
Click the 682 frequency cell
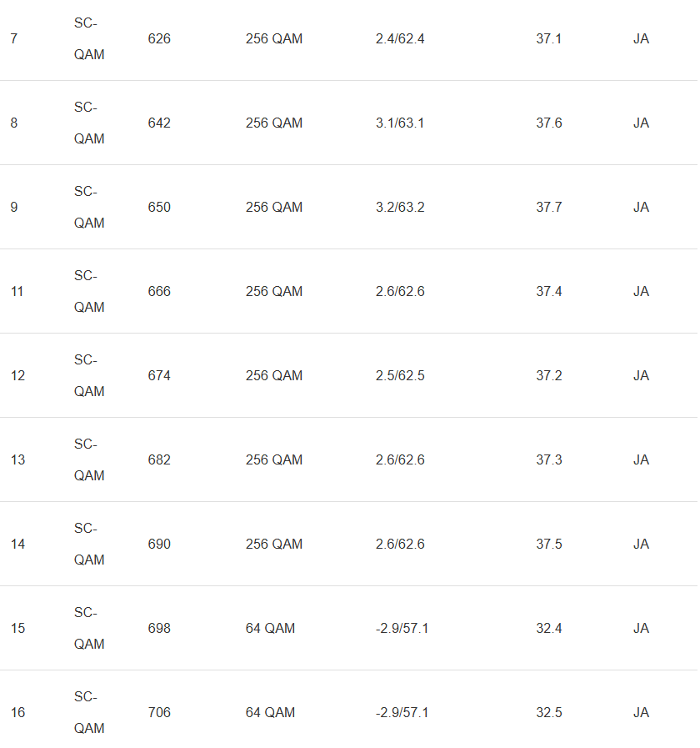(x=159, y=460)
